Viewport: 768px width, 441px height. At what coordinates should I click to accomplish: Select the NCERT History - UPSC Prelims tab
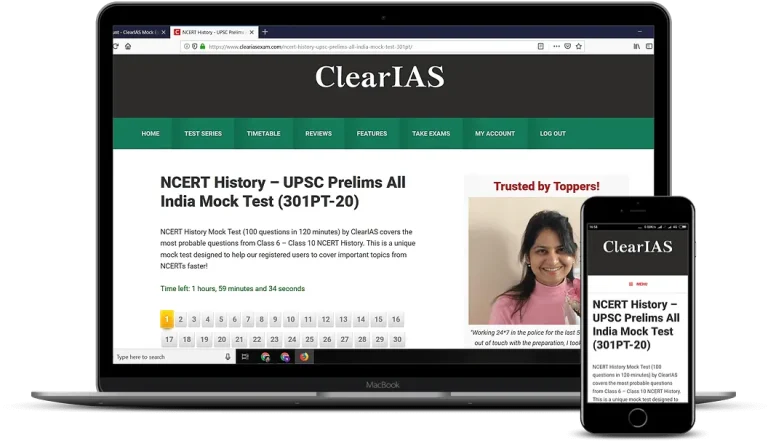tap(214, 32)
